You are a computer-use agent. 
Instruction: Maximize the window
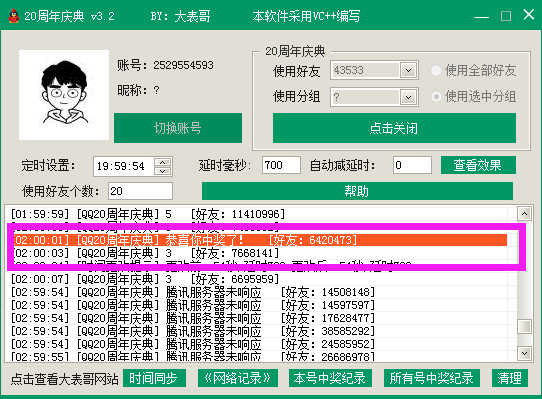pos(506,16)
